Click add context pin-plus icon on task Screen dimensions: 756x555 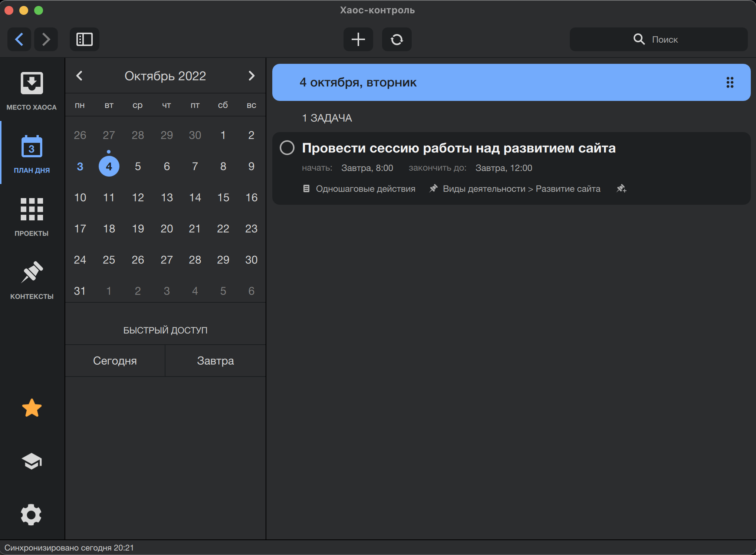click(621, 189)
